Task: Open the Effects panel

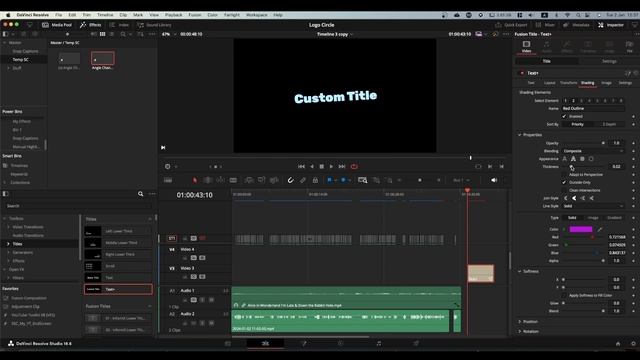Action: [91, 25]
